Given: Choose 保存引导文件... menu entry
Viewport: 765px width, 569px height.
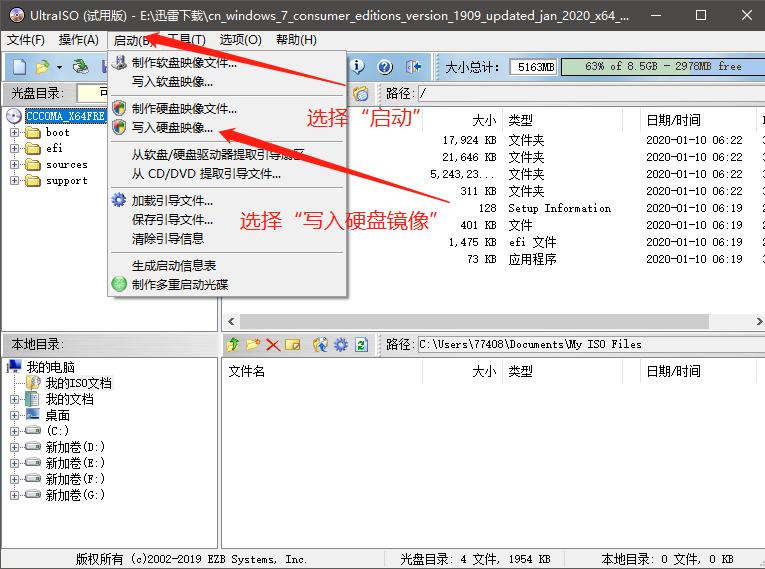Looking at the screenshot, I should point(227,220).
